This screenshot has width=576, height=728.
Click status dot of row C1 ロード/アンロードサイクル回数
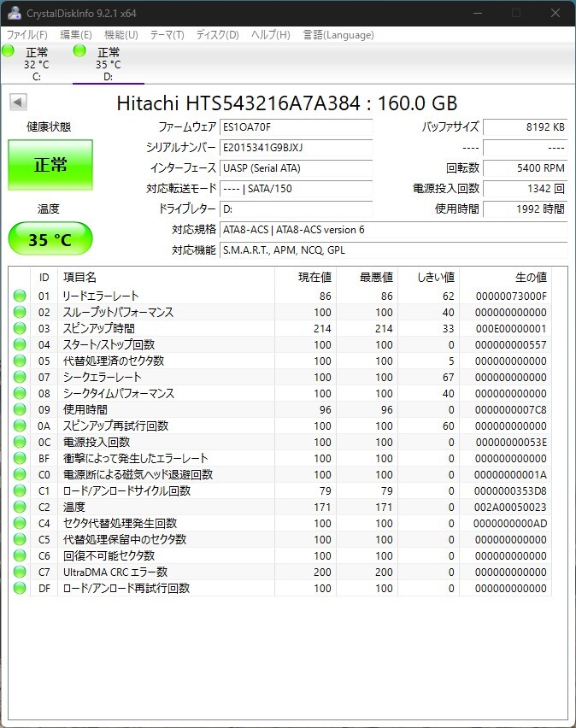tap(20, 490)
